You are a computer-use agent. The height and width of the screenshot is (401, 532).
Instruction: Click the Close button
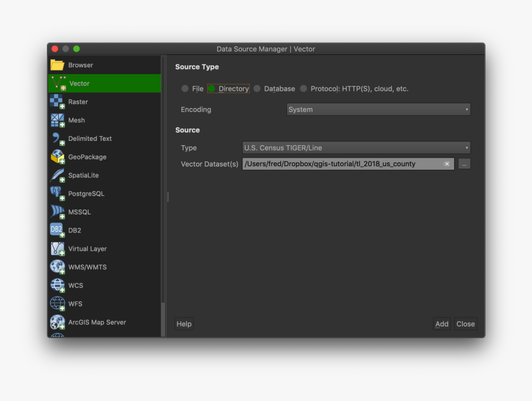click(465, 324)
